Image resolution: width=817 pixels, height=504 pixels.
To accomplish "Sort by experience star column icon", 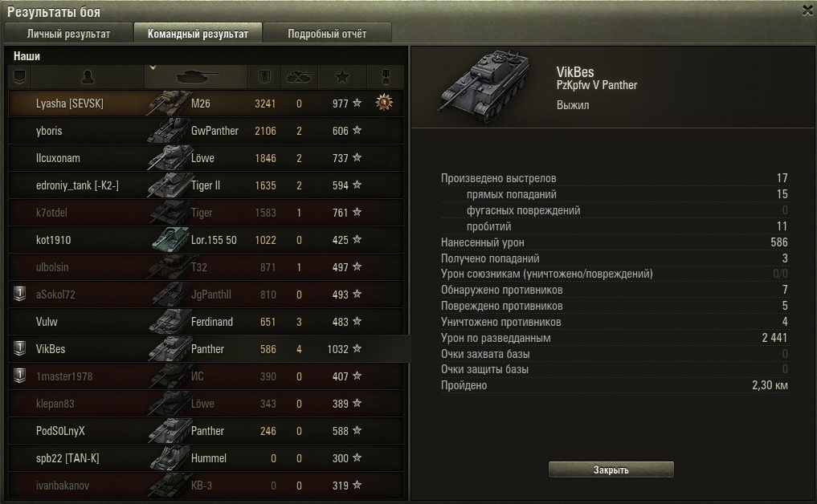I will 341,77.
